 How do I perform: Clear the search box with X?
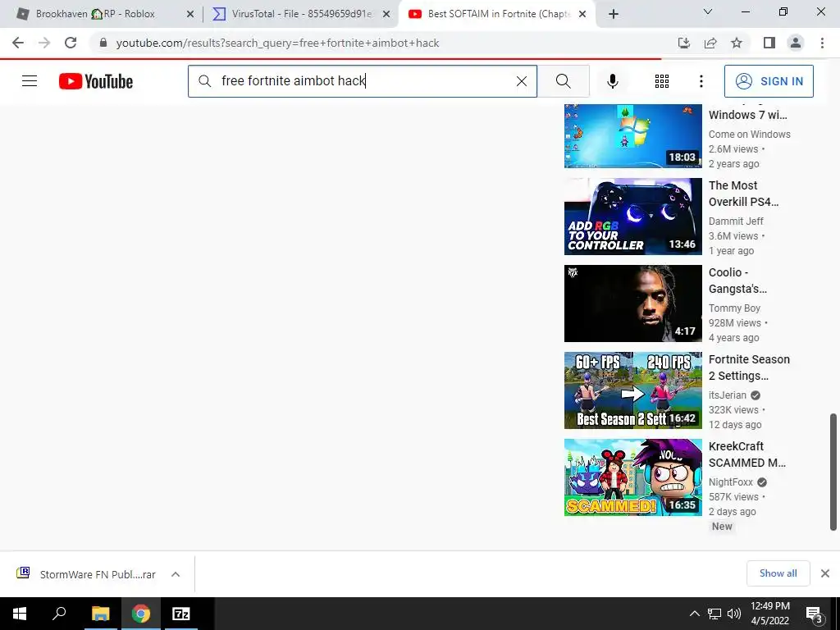pyautogui.click(x=521, y=81)
